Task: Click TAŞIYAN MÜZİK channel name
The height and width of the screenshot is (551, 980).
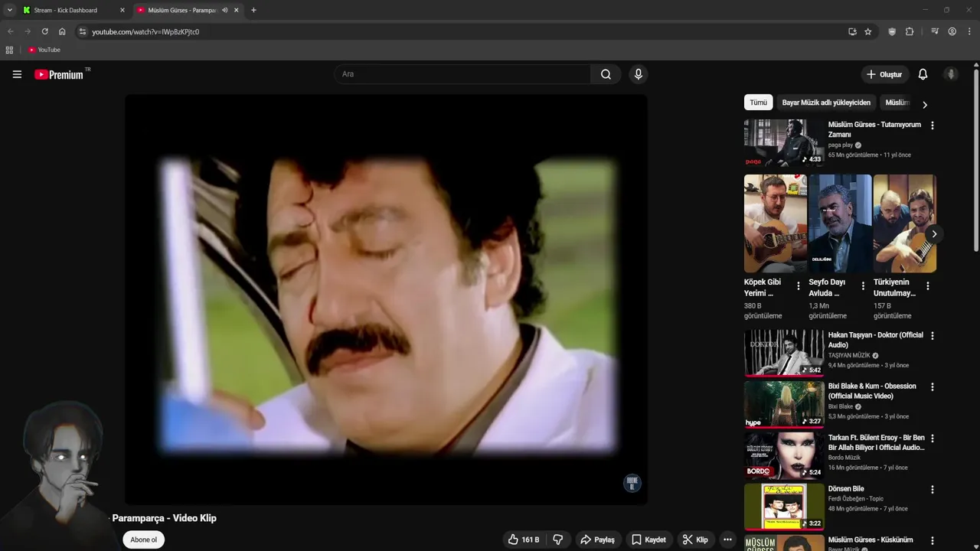Action: tap(849, 355)
